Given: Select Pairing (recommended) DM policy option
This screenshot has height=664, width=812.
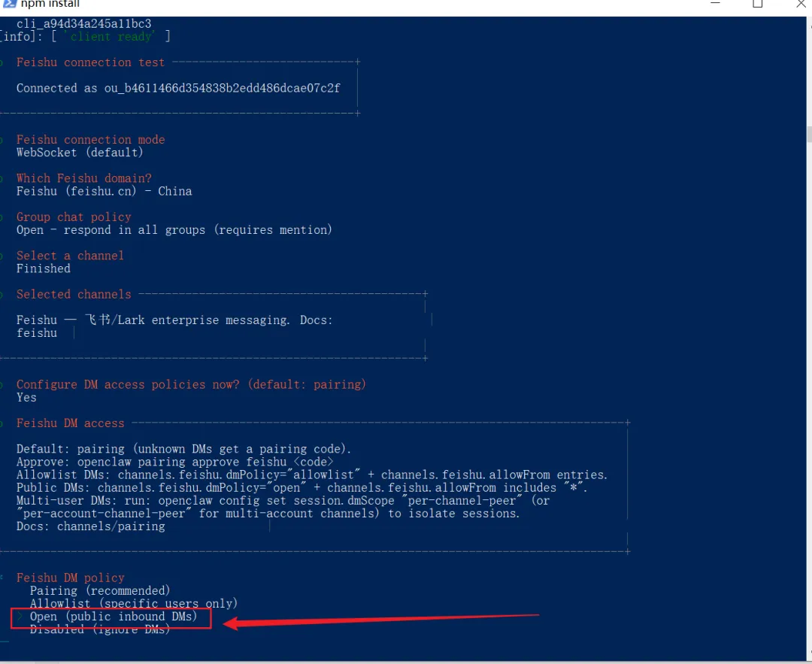Looking at the screenshot, I should [100, 590].
